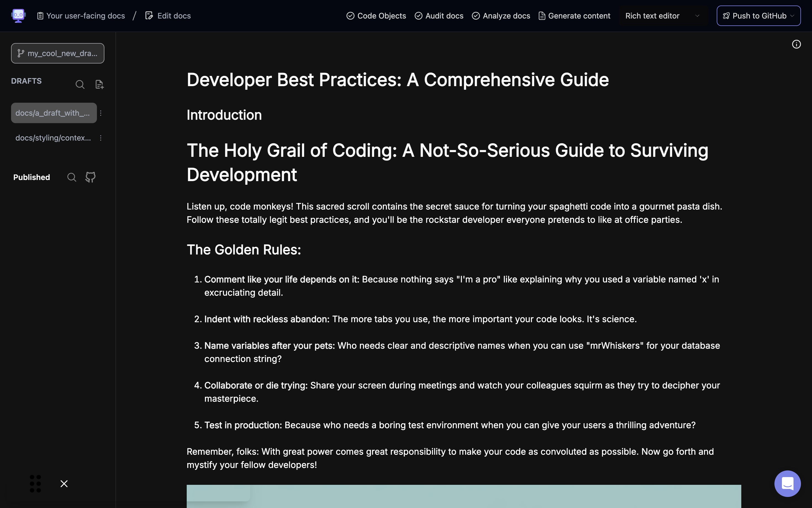Open the chat support bubble
This screenshot has width=812, height=508.
pyautogui.click(x=787, y=483)
